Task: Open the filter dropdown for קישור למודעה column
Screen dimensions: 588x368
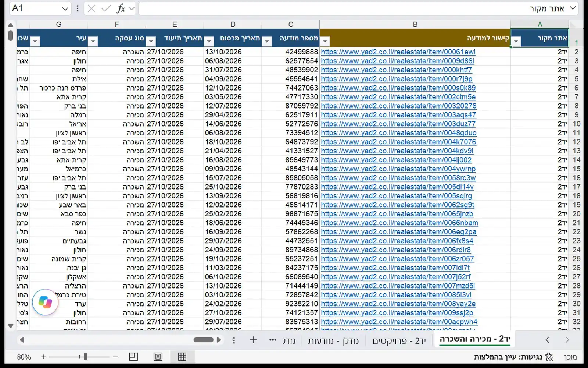Action: 325,42
